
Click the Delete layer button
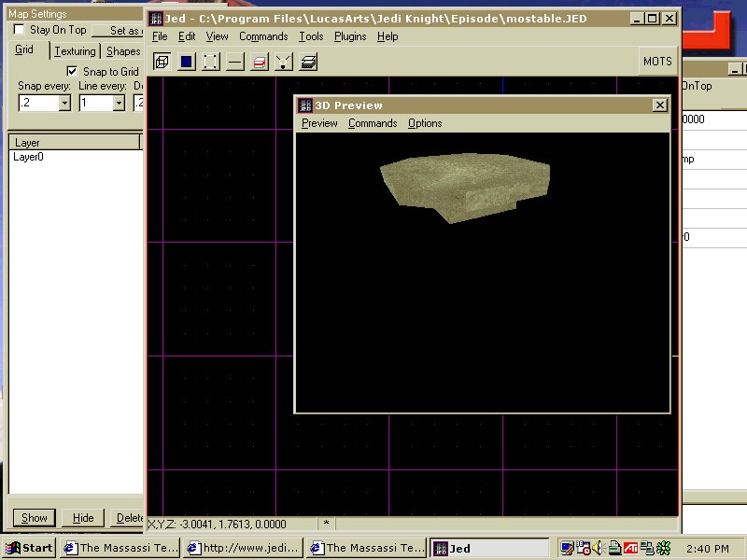128,518
